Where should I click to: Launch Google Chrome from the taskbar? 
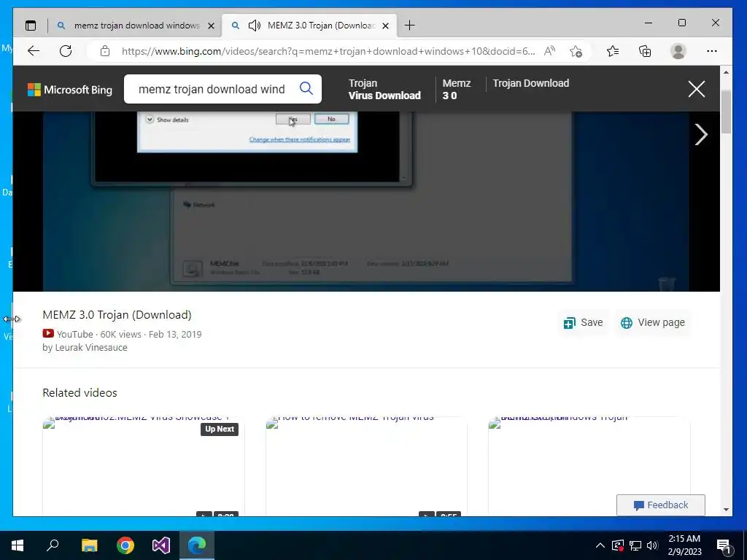(125, 545)
